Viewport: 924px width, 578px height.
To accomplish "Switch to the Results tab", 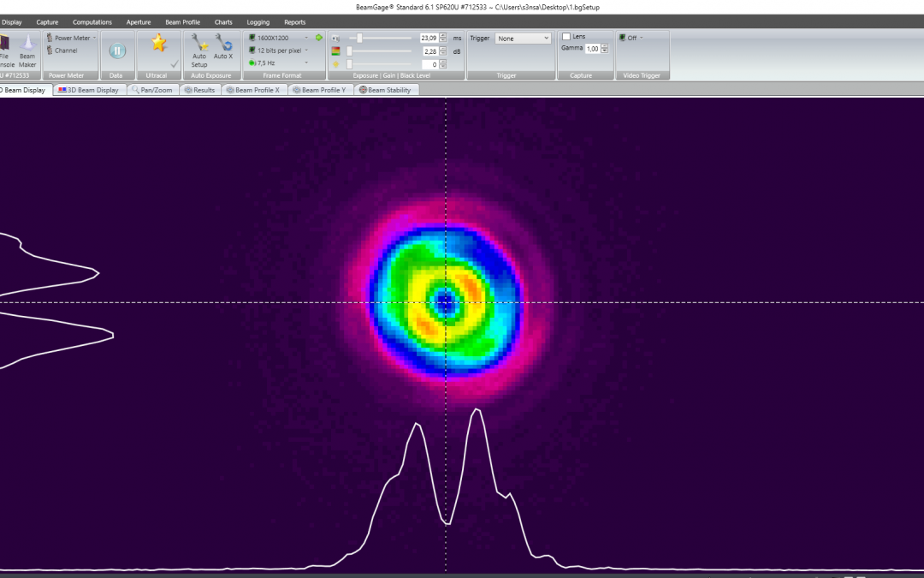I will pos(199,90).
